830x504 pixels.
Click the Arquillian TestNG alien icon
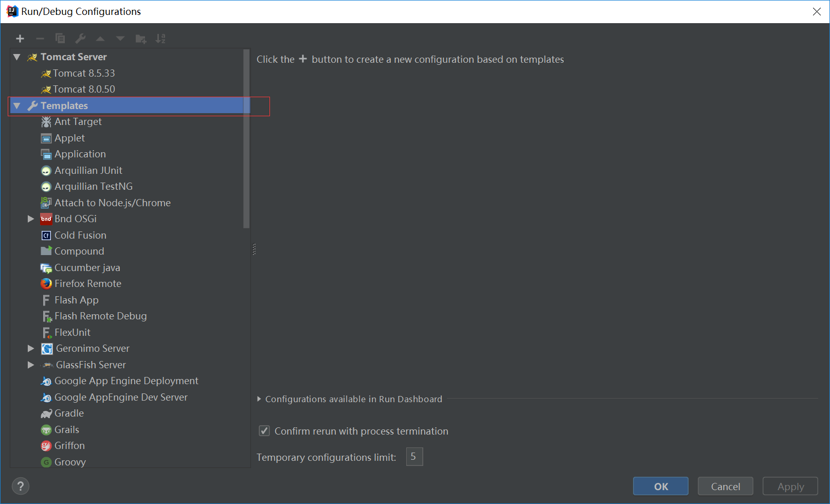point(46,187)
